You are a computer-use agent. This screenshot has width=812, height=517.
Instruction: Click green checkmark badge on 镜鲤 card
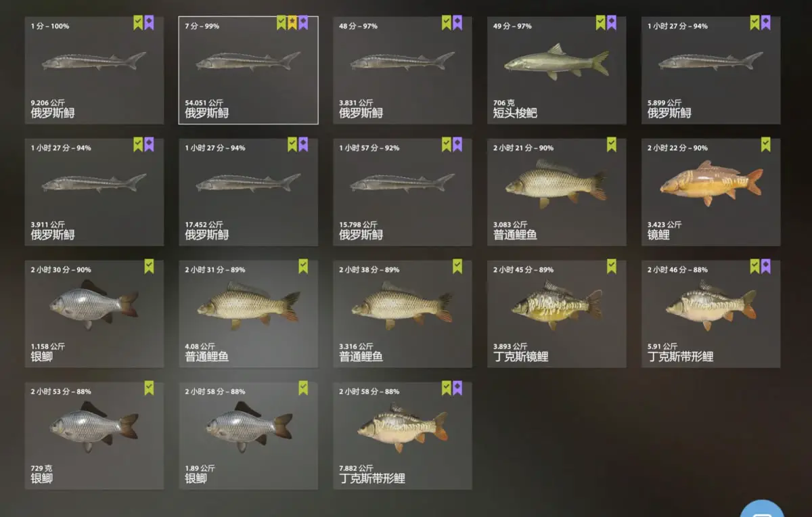coord(765,145)
